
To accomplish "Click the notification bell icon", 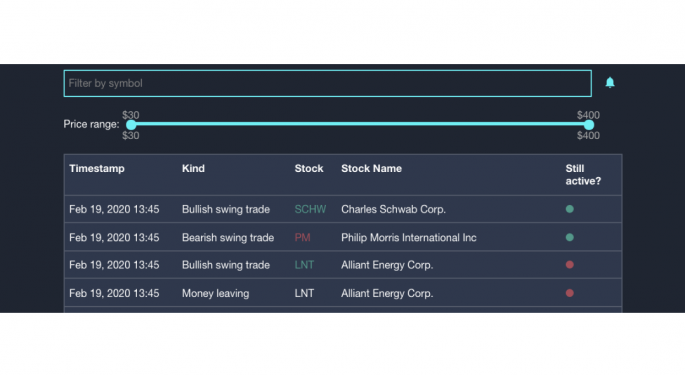I will [x=610, y=82].
